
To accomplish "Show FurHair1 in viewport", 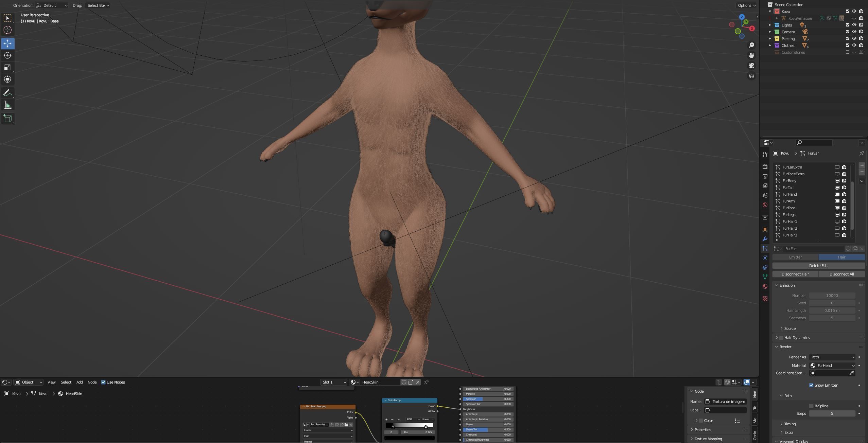I will click(837, 221).
